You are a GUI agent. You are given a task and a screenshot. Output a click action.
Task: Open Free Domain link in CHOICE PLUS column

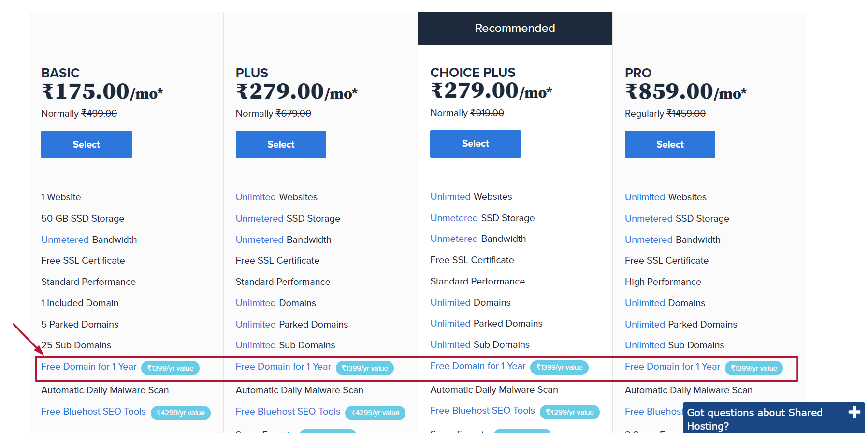coord(478,366)
